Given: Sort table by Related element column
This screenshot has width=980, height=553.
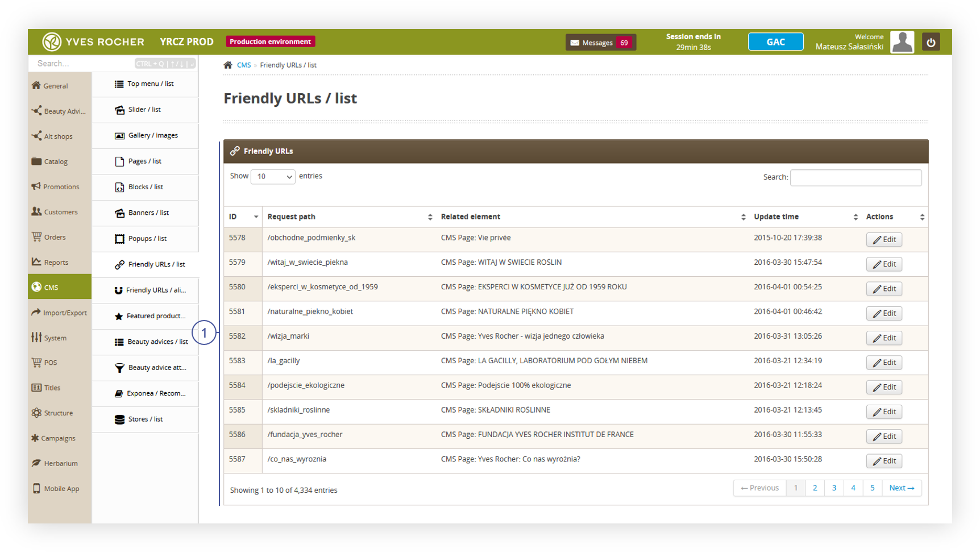Looking at the screenshot, I should [x=592, y=217].
